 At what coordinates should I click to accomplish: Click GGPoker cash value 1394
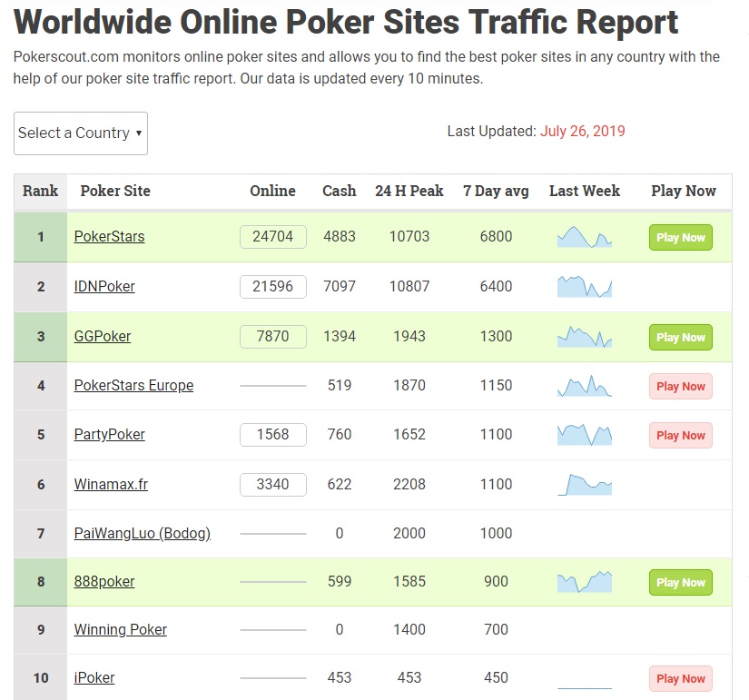tap(340, 337)
